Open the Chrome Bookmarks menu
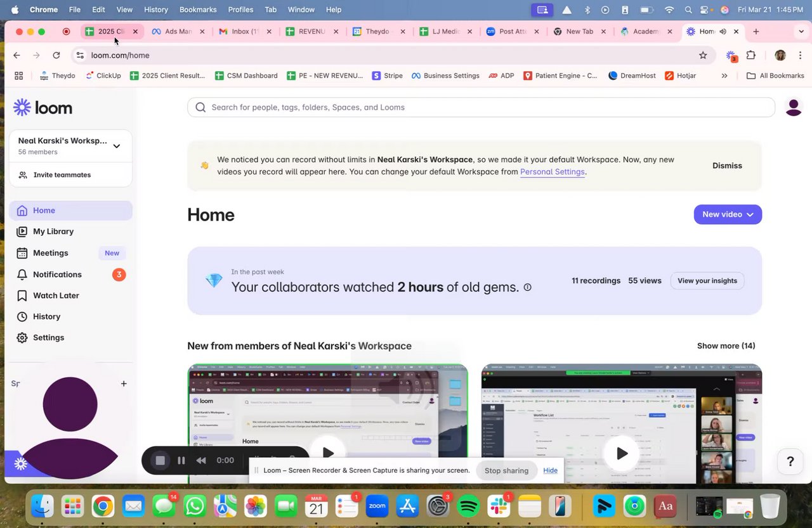The height and width of the screenshot is (528, 812). tap(198, 10)
